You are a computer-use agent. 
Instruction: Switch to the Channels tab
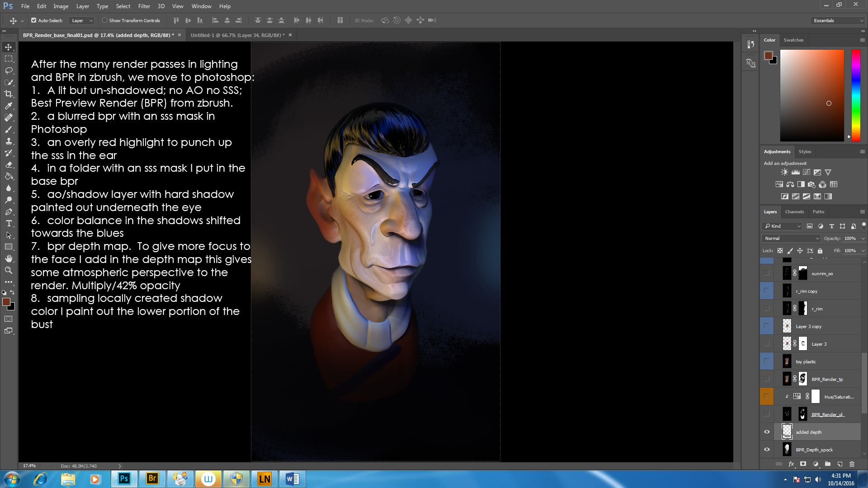click(x=794, y=211)
